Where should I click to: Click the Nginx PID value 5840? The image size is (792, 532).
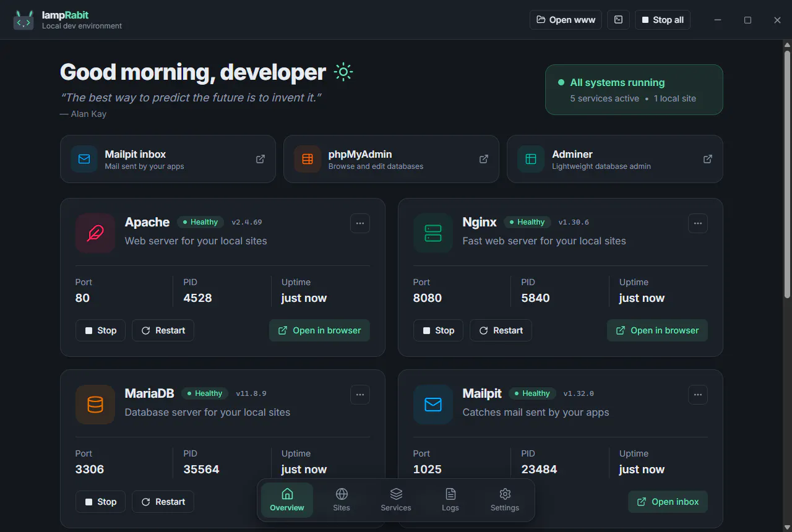pyautogui.click(x=535, y=298)
